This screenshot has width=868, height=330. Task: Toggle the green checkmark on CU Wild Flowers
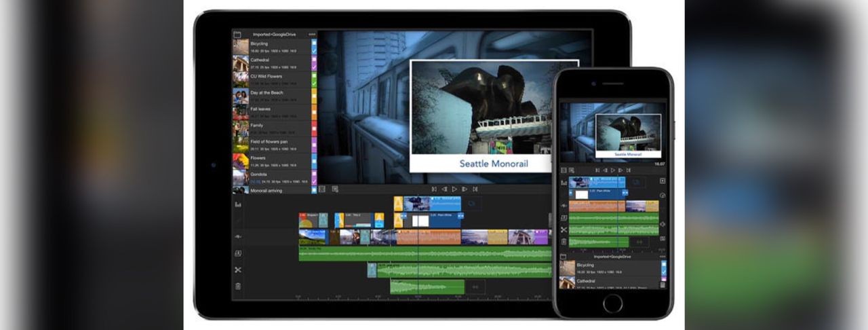[x=314, y=83]
